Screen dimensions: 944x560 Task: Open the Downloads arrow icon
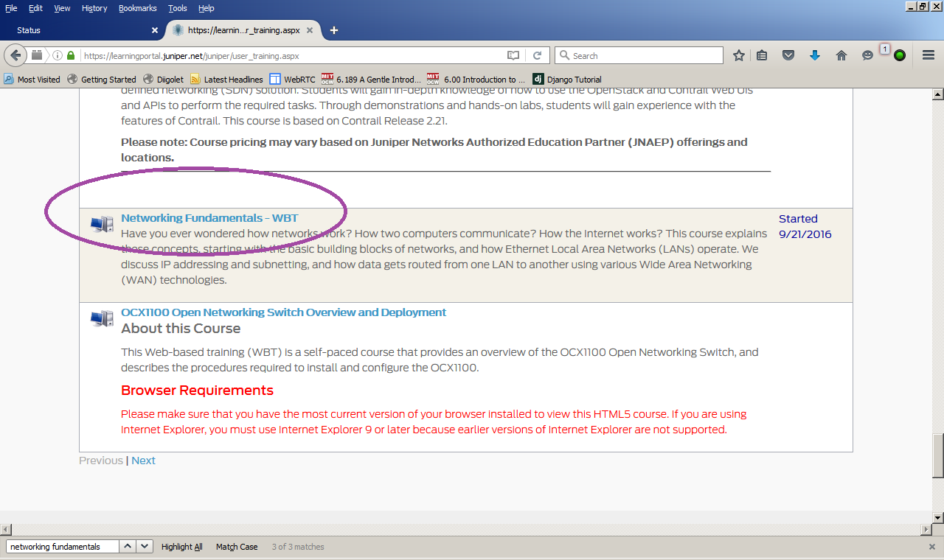(815, 55)
